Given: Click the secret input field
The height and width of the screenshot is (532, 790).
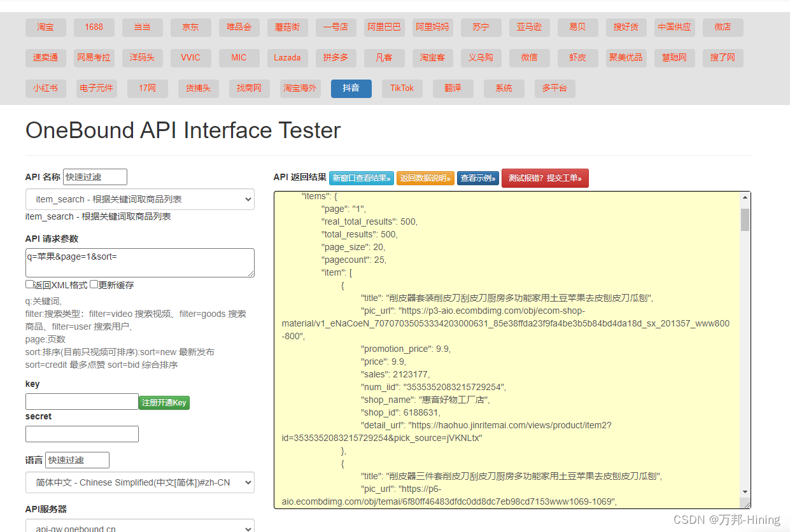Looking at the screenshot, I should pyautogui.click(x=82, y=434).
